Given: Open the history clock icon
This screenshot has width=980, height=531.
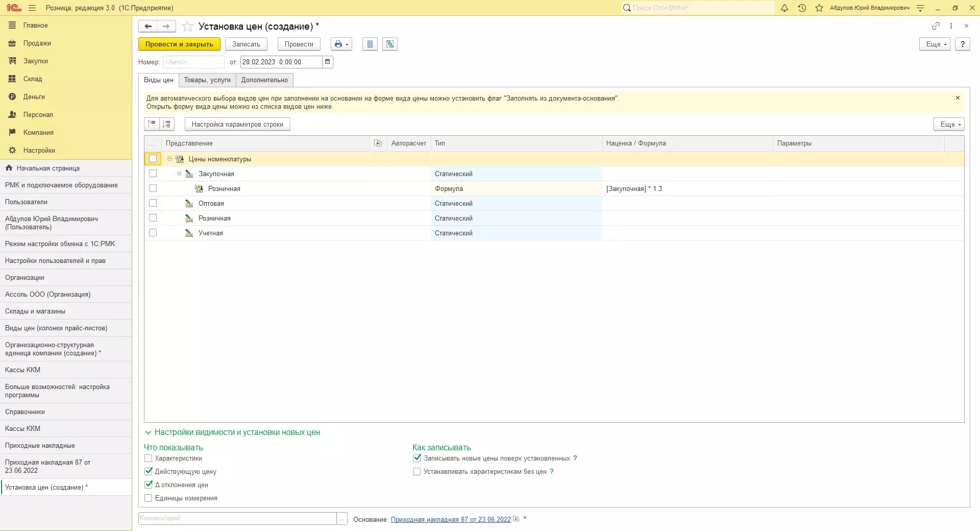Looking at the screenshot, I should 802,8.
